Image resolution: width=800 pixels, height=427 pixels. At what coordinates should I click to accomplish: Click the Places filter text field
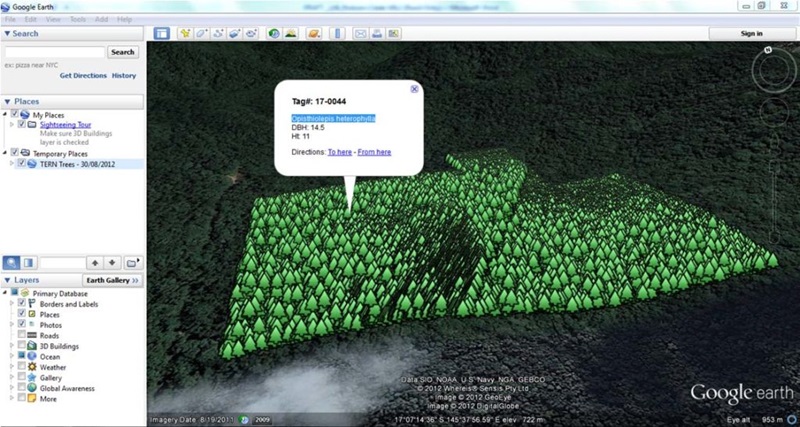[63, 263]
